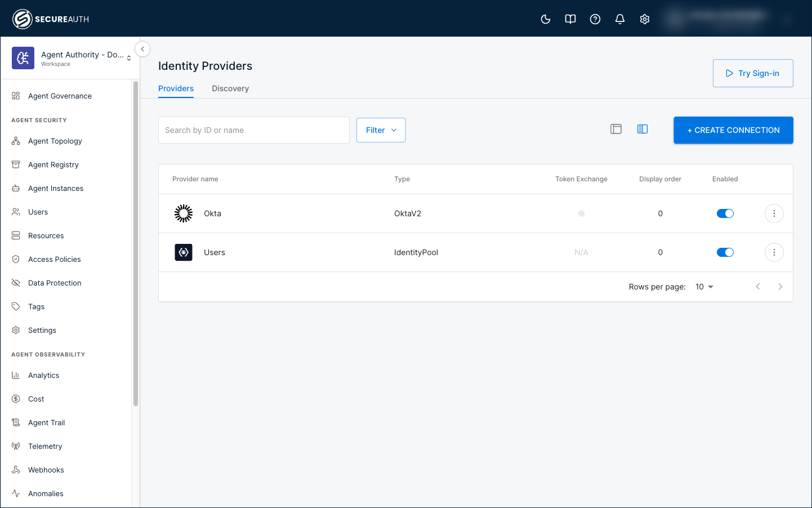Click the Display order column header
Viewport: 812px width, 508px height.
[660, 179]
